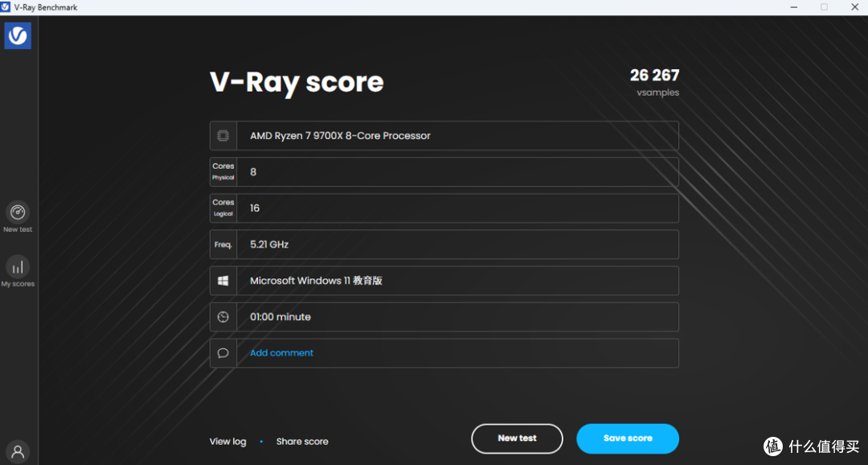Click Share score link
The width and height of the screenshot is (868, 465).
click(302, 442)
